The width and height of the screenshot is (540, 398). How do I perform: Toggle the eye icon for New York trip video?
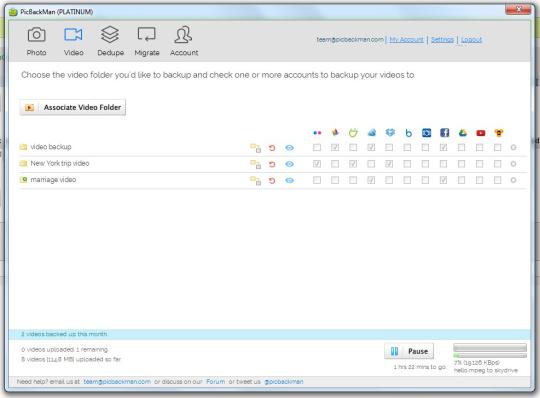pyautogui.click(x=290, y=164)
